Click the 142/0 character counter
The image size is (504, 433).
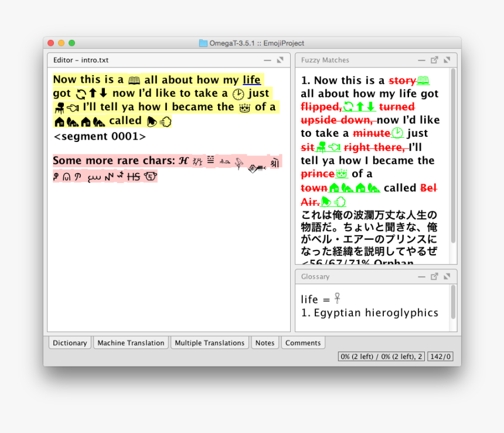pos(440,356)
